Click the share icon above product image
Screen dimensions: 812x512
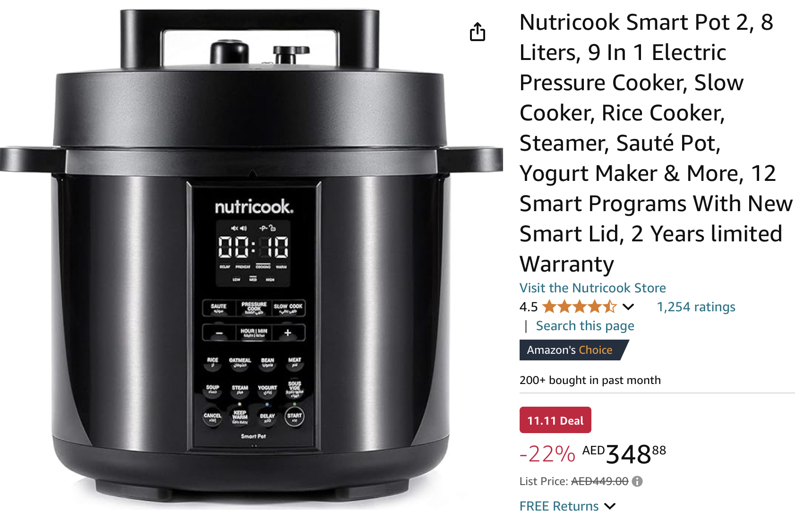pyautogui.click(x=478, y=32)
